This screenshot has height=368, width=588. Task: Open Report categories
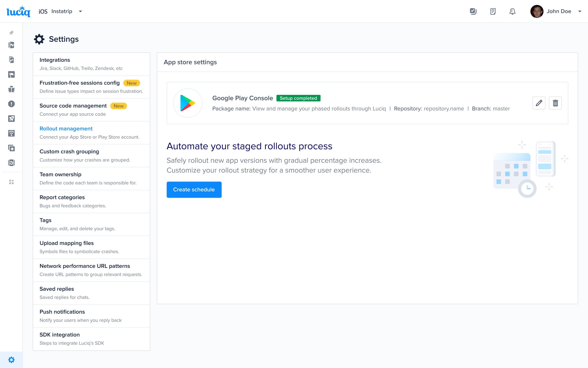pos(91,201)
